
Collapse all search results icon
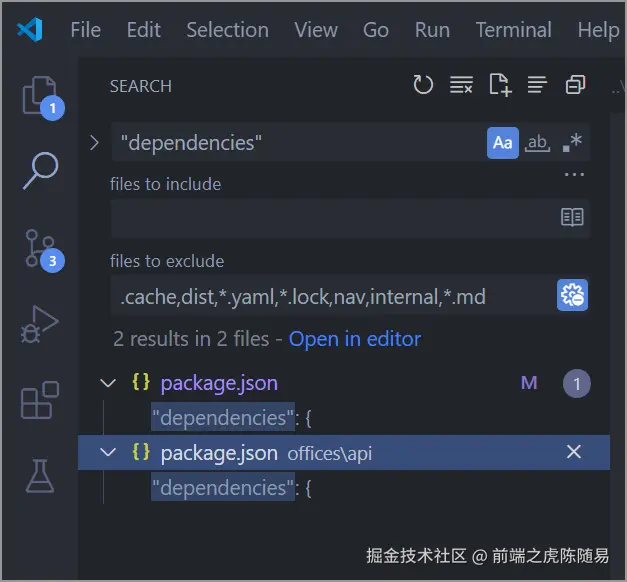coord(575,85)
